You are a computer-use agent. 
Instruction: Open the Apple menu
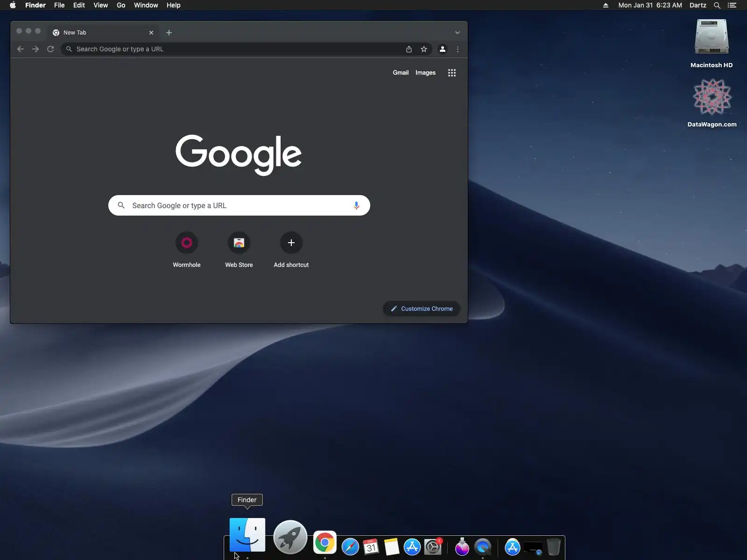click(x=13, y=5)
